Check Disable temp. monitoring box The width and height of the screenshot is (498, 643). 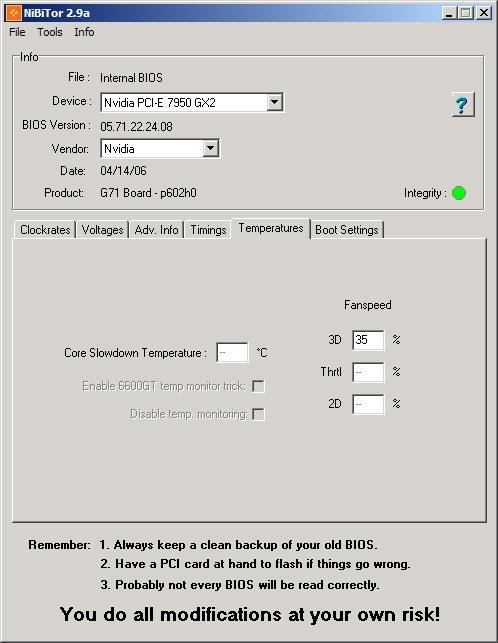[x=258, y=414]
